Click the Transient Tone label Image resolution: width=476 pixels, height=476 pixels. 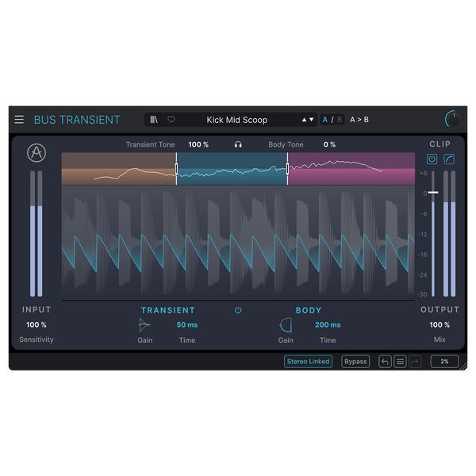150,144
